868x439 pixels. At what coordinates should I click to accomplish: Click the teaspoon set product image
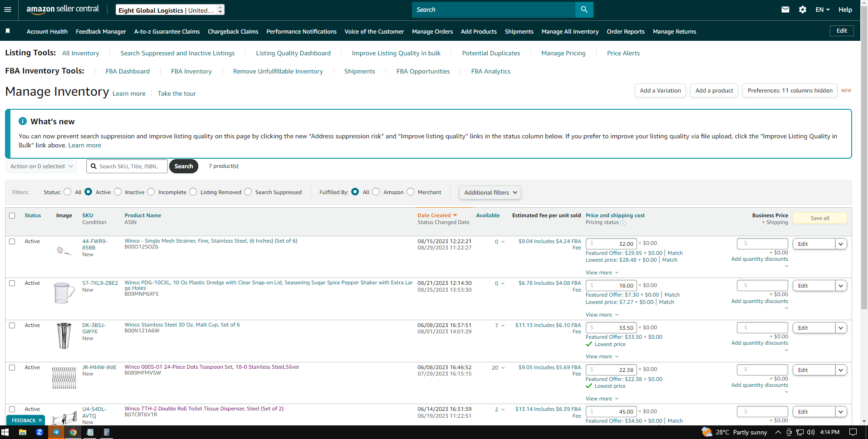64,377
